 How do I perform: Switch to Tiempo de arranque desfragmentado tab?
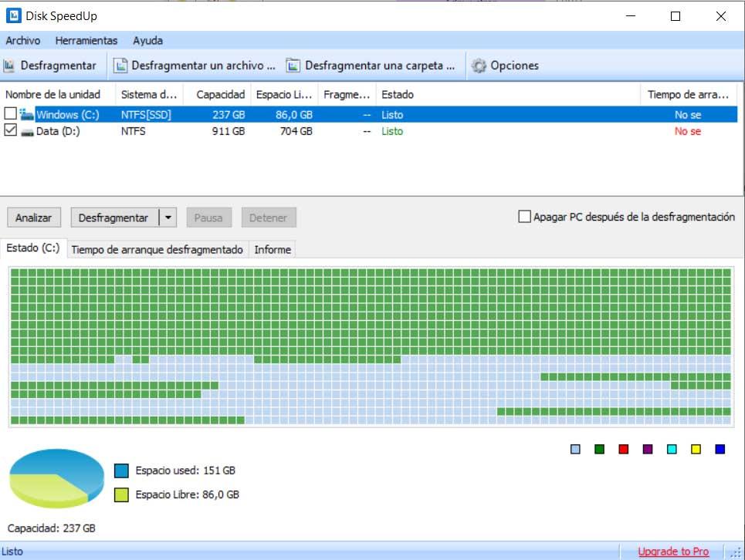157,250
